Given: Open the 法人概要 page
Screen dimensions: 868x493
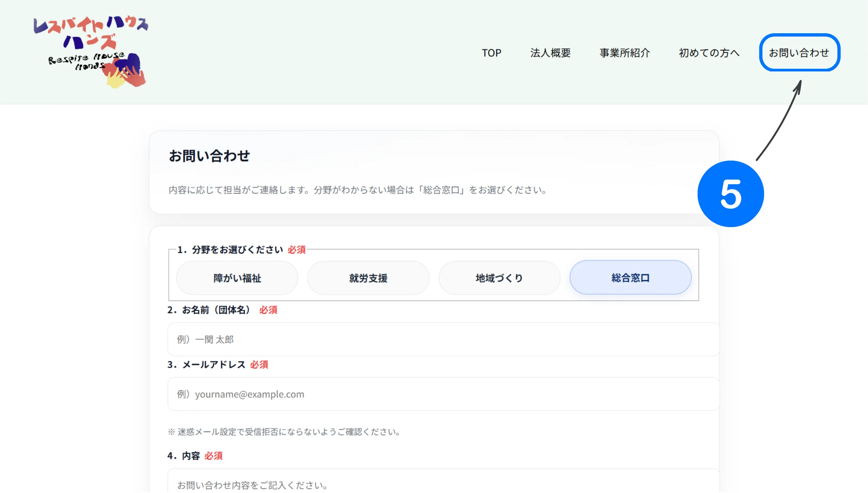Looking at the screenshot, I should (550, 53).
